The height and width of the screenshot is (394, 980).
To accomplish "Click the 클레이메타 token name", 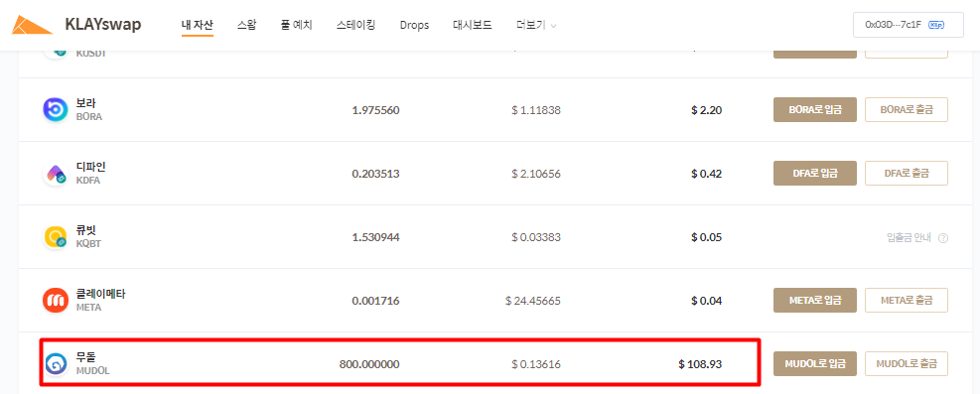I will pyautogui.click(x=100, y=294).
